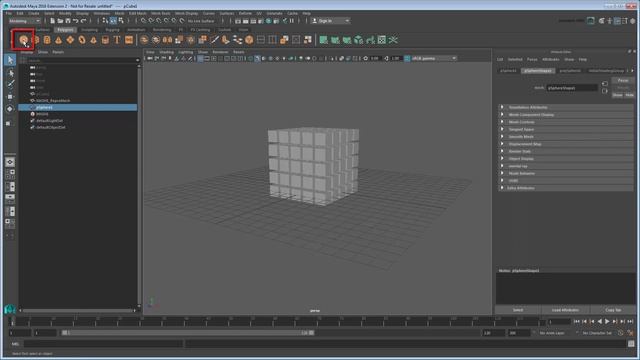This screenshot has width=640, height=360.
Task: Create a polygon sphere from the shelf
Action: click(x=23, y=40)
